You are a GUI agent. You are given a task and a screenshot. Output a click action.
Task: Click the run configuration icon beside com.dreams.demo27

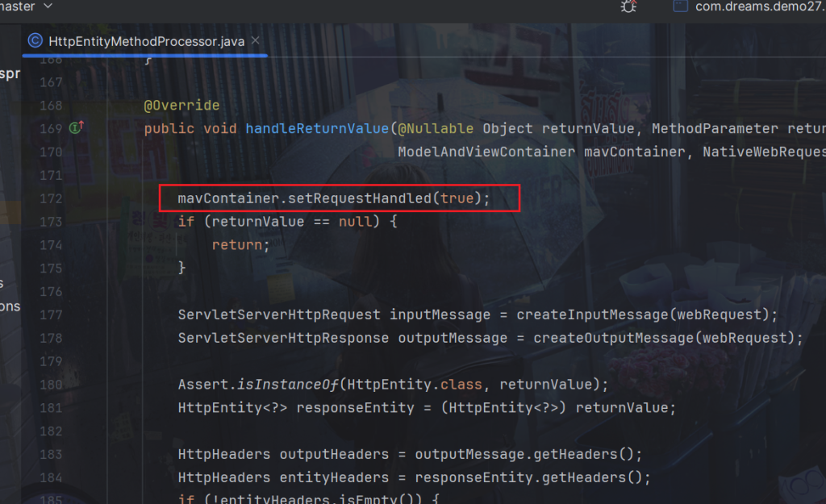[x=681, y=6]
